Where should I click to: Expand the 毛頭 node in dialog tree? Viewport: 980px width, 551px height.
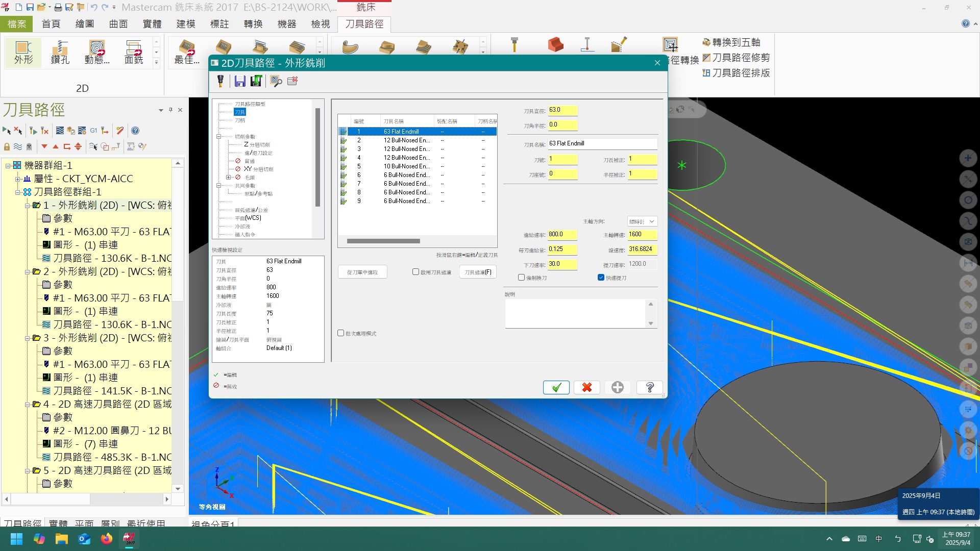[x=228, y=177]
